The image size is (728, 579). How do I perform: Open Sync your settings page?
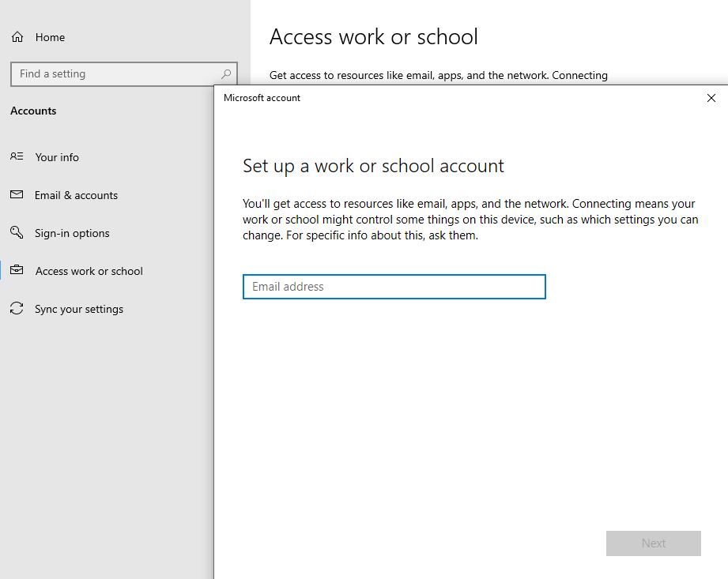(79, 309)
